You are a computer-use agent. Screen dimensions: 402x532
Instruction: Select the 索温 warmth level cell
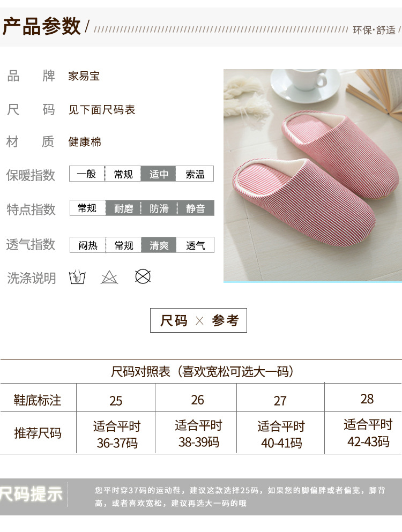[195, 174]
